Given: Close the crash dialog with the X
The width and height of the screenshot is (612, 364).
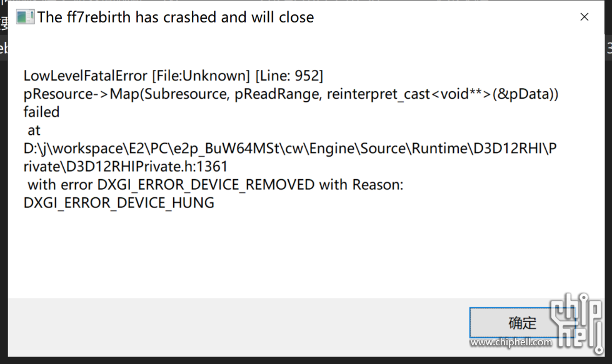Looking at the screenshot, I should coord(584,17).
